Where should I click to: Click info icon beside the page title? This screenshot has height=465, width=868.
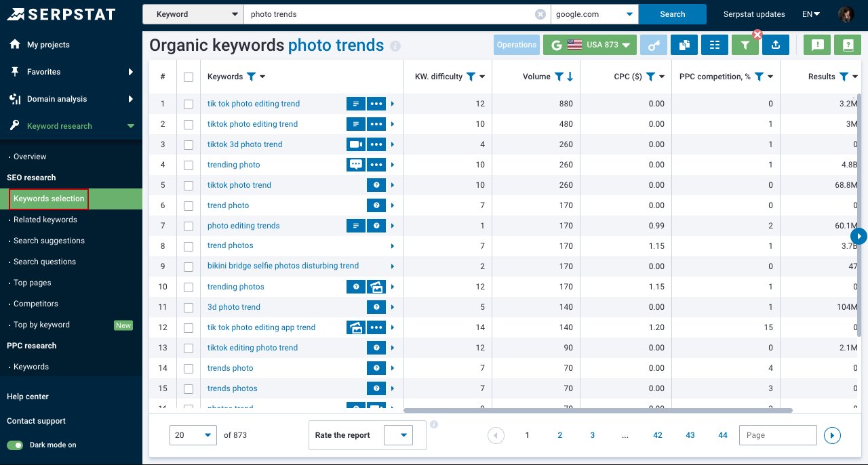pos(395,46)
